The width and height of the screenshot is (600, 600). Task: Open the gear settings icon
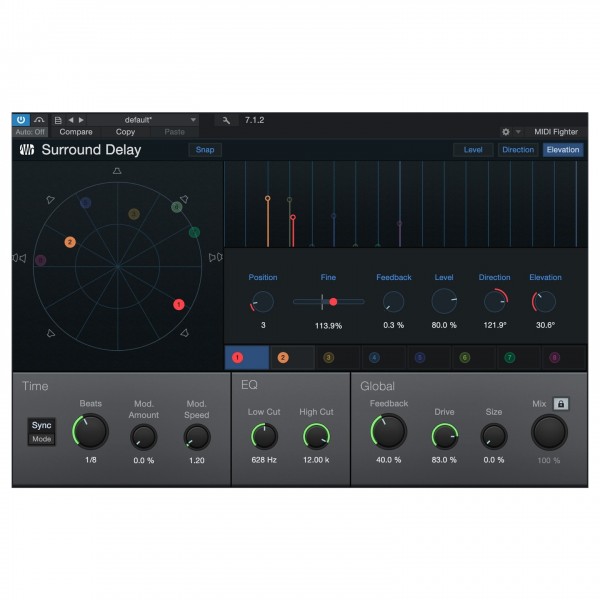tap(506, 132)
